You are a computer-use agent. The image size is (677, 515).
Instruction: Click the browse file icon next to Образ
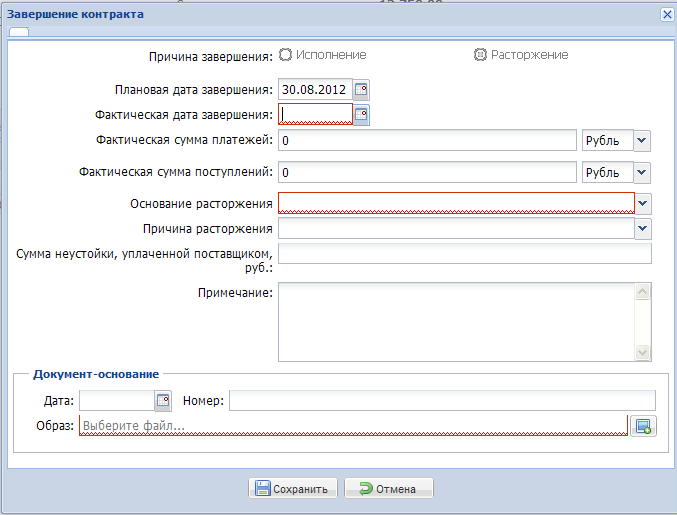point(643,426)
